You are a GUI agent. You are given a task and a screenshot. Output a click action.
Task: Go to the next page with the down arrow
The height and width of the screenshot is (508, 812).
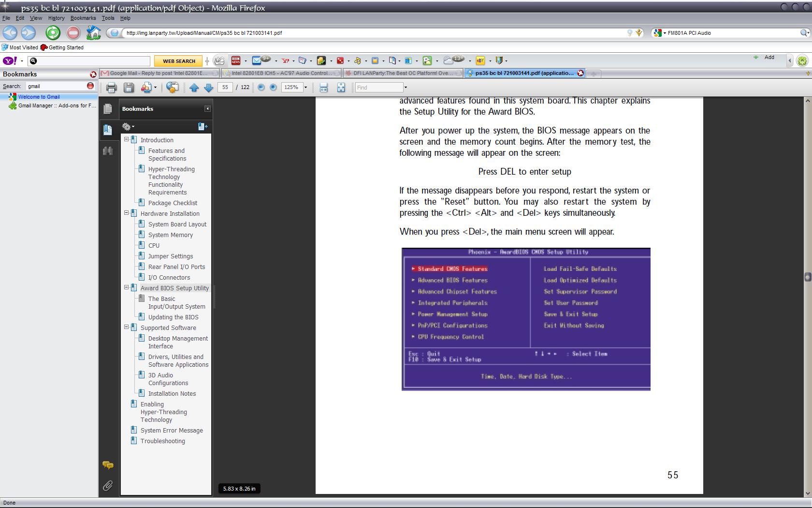coord(209,88)
